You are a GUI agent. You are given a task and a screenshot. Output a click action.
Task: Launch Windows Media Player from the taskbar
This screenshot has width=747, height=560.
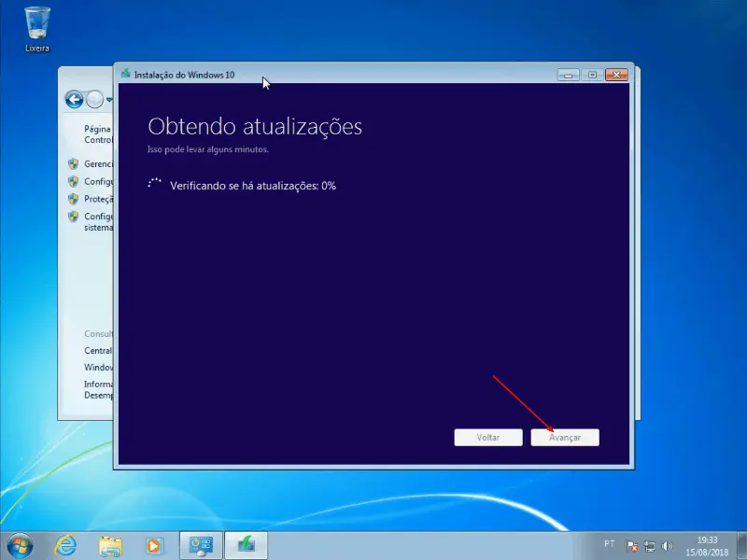coord(154,546)
